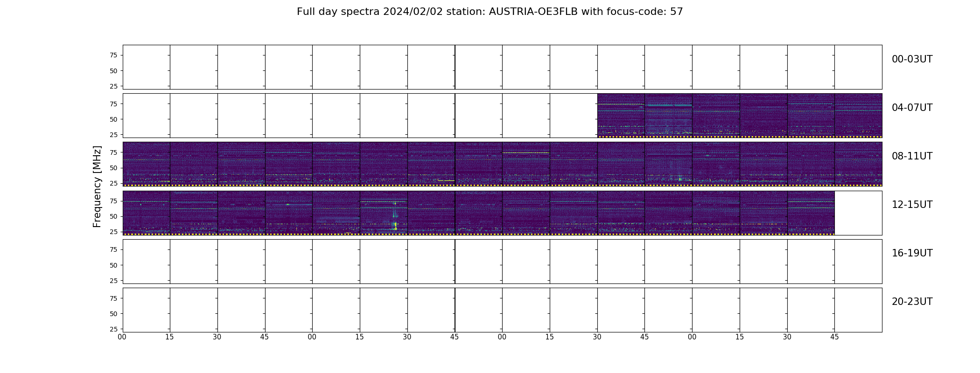Click the 75 MHz tick of the top row
The height and width of the screenshot is (373, 980).
point(113,55)
